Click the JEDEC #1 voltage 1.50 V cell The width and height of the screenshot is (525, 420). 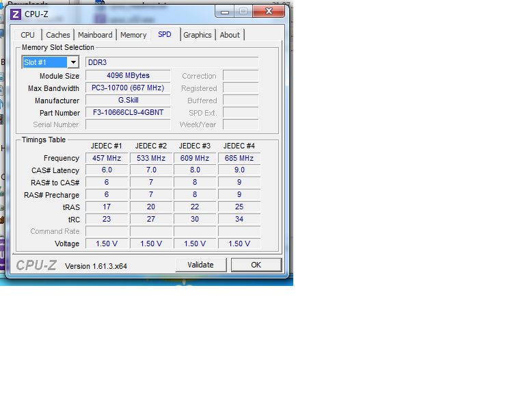point(107,244)
